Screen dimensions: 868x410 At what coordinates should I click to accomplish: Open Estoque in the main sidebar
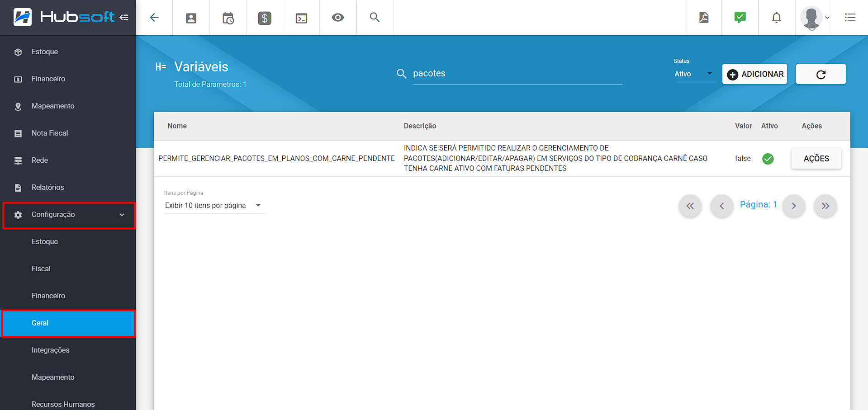pos(68,52)
